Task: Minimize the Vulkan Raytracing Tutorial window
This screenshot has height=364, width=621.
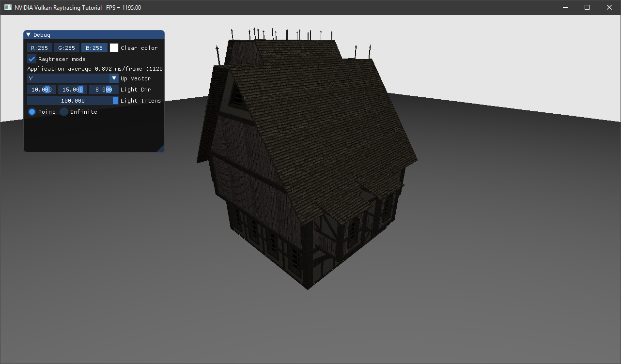Action: [x=565, y=7]
